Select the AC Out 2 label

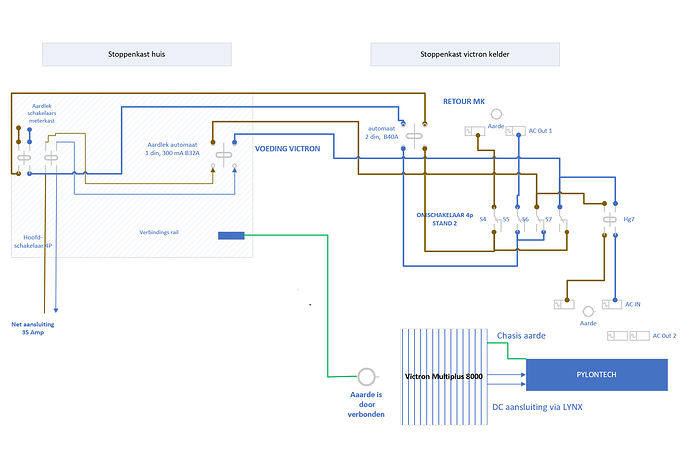(x=664, y=336)
